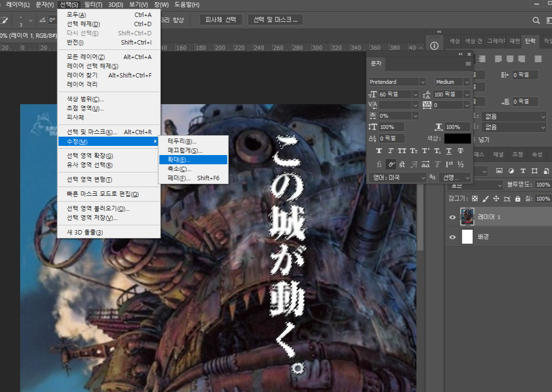
Task: Toggle ordinals (1st) OpenType icon
Action: 449,164
